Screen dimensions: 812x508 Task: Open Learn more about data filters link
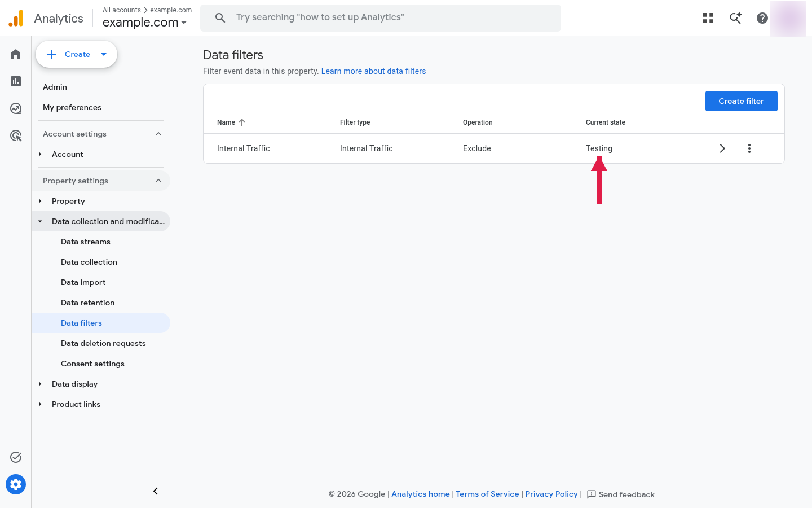(x=373, y=71)
